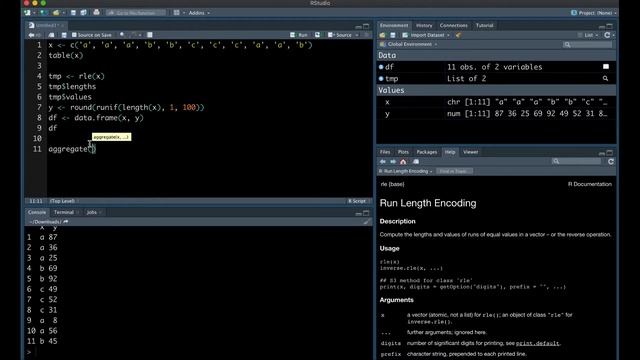Click the Source button in editor
The image size is (640, 360).
click(x=340, y=35)
